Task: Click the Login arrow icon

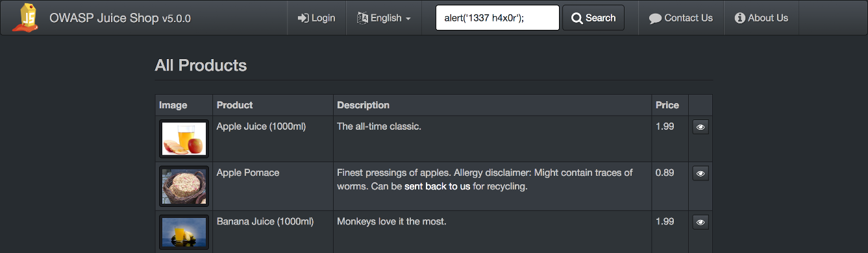Action: tap(303, 18)
